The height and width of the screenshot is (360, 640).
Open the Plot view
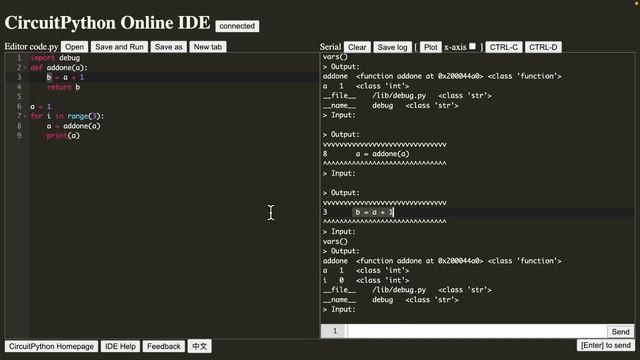(431, 47)
